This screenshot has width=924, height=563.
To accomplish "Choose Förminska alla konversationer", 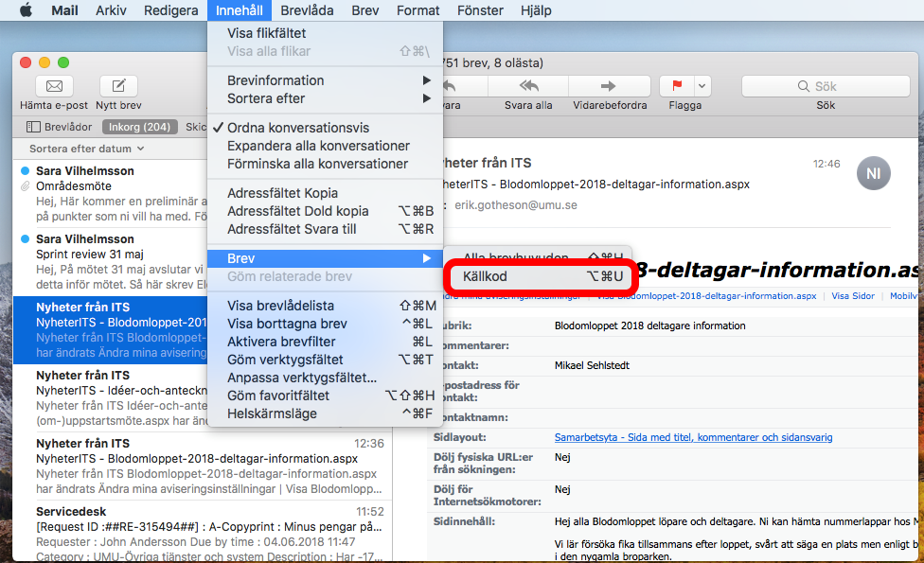I will click(326, 164).
